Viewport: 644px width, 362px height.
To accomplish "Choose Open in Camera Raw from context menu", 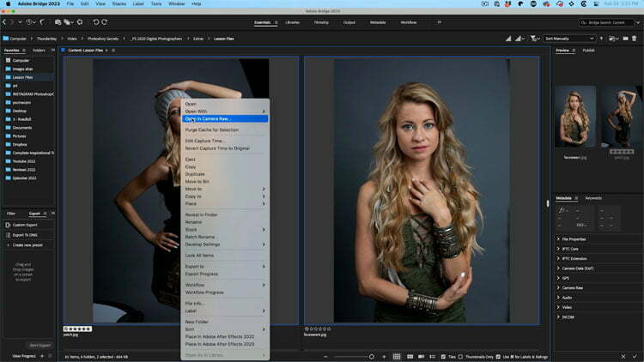I will (207, 118).
